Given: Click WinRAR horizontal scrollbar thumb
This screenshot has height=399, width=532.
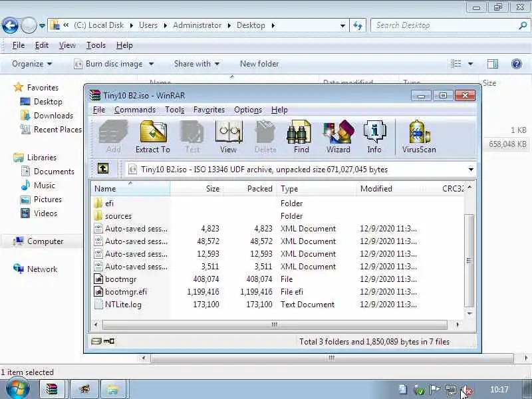Looking at the screenshot, I should click(x=275, y=325).
